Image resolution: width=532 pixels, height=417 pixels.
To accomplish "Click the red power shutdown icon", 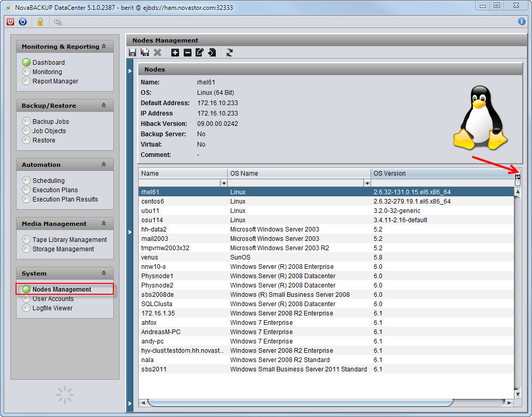I will (10, 22).
